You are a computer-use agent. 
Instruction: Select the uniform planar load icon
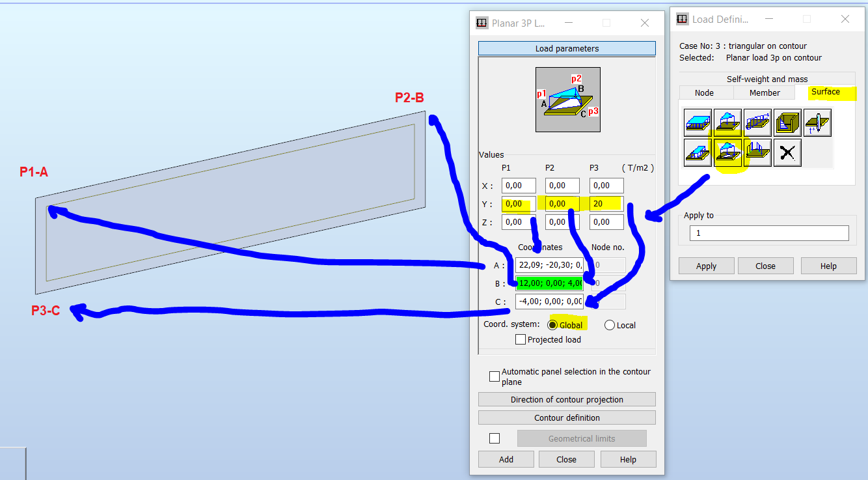tap(698, 122)
